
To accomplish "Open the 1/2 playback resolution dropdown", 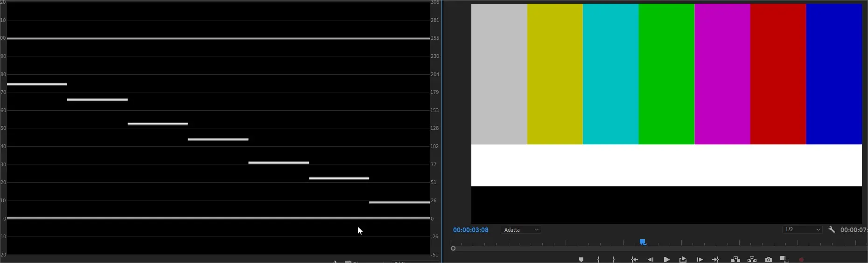I will [802, 230].
